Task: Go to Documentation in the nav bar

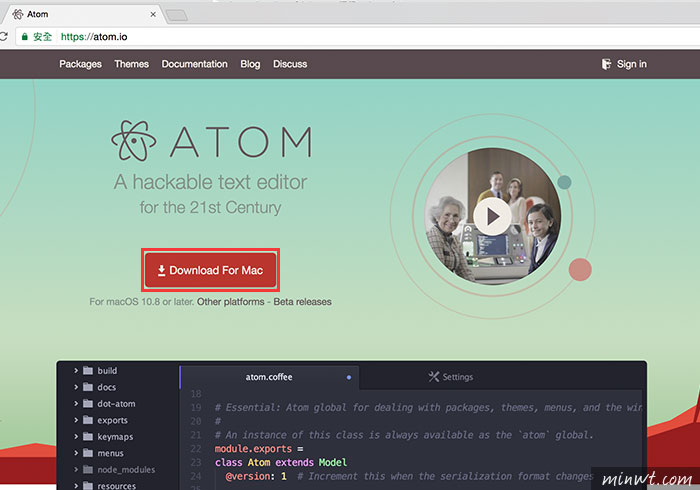Action: point(195,64)
